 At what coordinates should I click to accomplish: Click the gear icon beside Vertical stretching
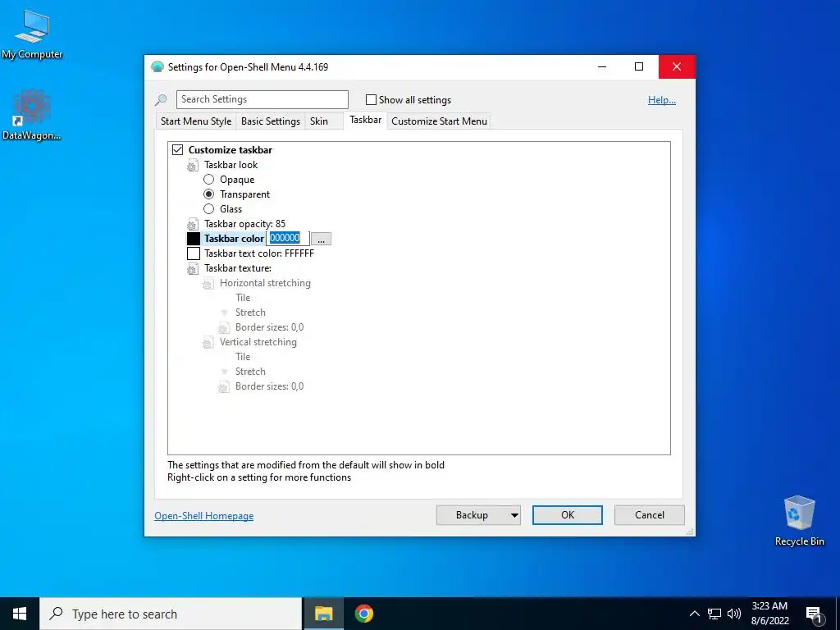(208, 342)
